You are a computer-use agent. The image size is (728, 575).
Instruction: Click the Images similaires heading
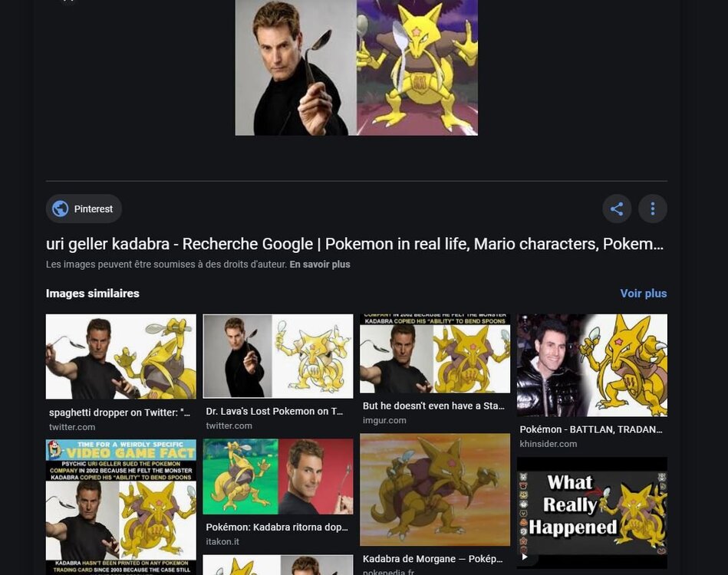tap(92, 294)
